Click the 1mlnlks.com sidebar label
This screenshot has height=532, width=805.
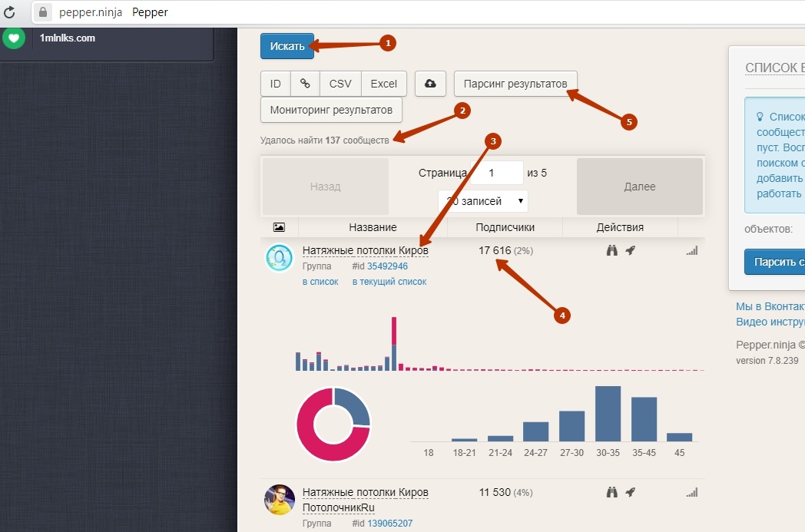[68, 38]
